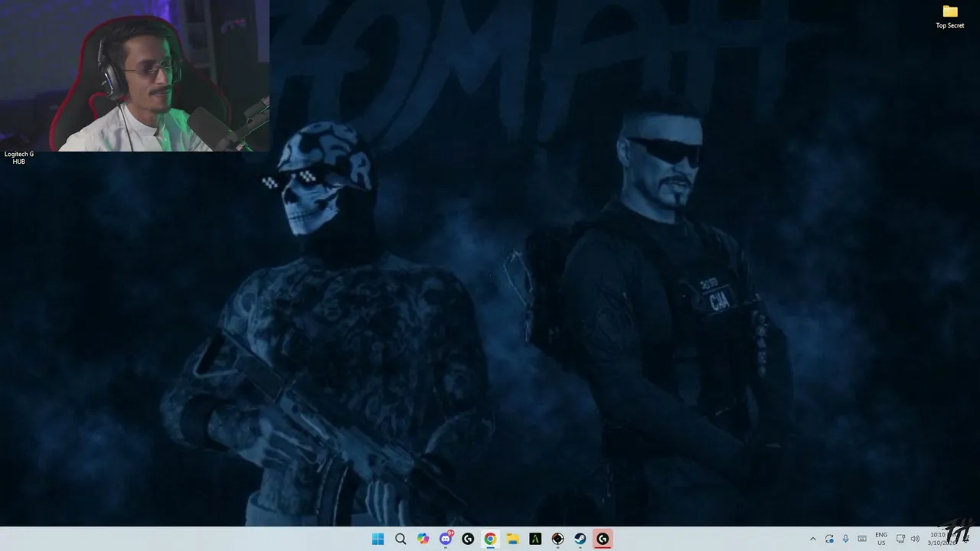Viewport: 980px width, 551px height.
Task: Switch to Google Chrome on the taskbar
Action: [490, 539]
